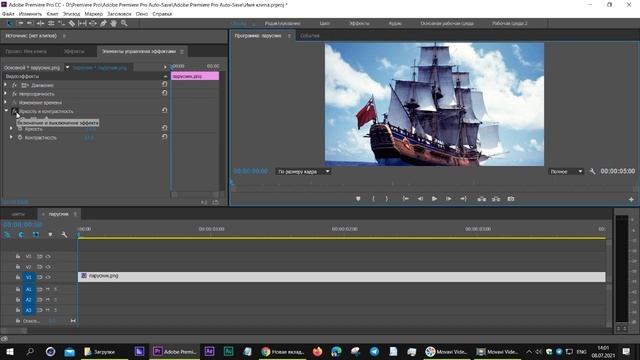The height and width of the screenshot is (360, 640).
Task: Toggle the Яркость и контрастность fx switch
Action: point(14,111)
